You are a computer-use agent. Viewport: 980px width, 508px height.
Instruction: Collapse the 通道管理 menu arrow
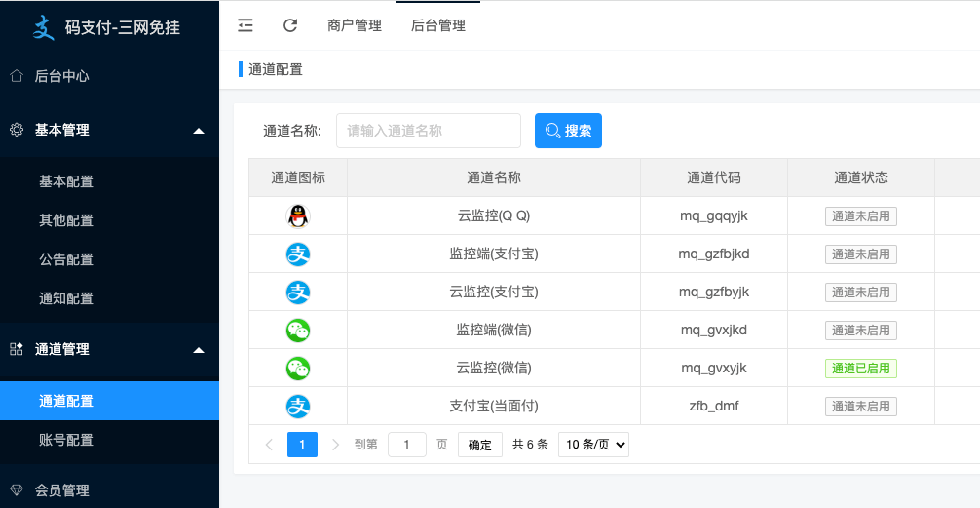199,350
